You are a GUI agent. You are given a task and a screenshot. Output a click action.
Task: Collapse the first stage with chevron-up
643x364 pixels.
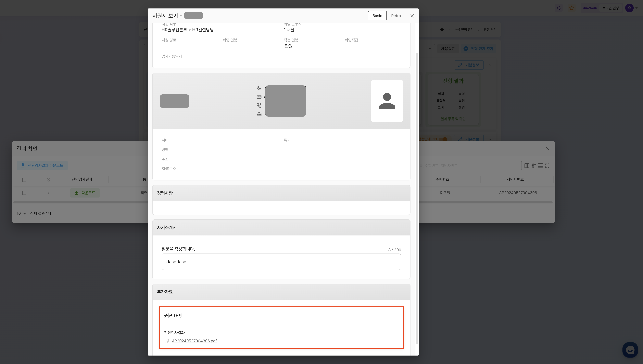click(490, 65)
